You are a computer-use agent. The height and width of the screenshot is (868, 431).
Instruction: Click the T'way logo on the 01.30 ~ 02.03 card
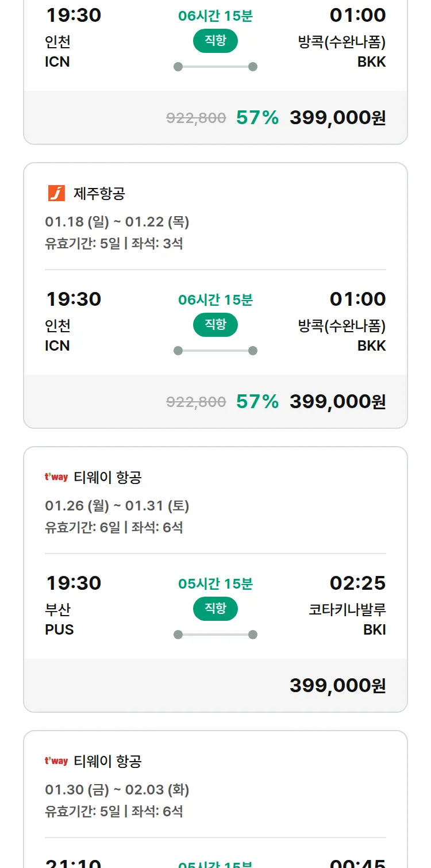coord(56,761)
